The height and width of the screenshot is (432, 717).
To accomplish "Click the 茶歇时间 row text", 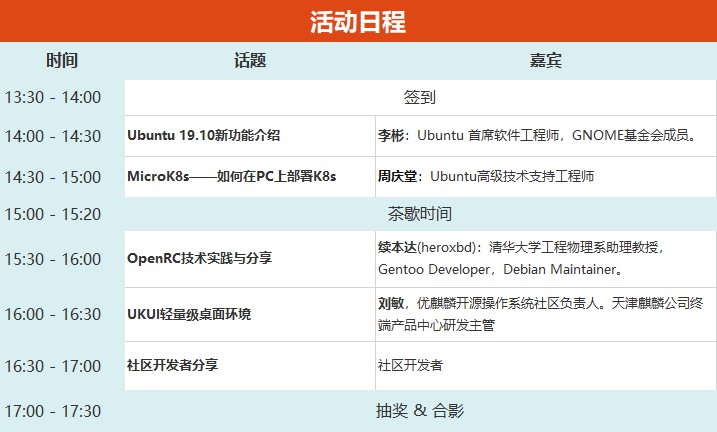I will coord(419,214).
